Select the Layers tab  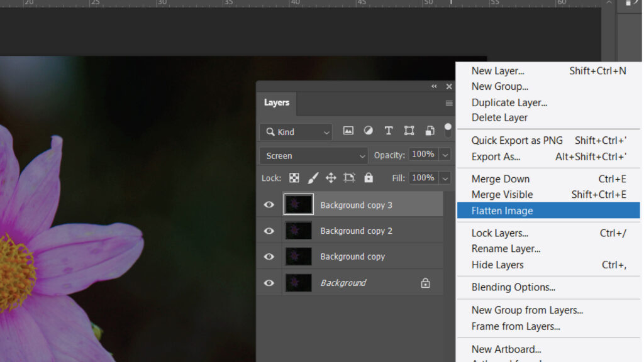277,102
